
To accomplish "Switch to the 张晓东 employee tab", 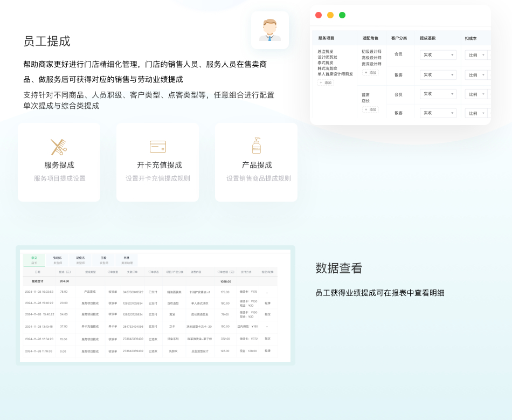I will pos(58,260).
